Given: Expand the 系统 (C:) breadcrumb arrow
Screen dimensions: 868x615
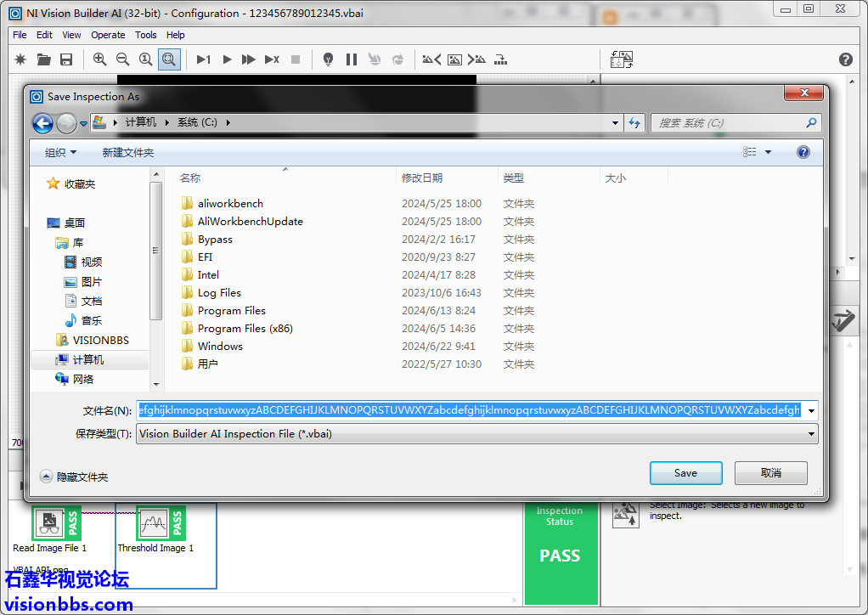Looking at the screenshot, I should 228,122.
